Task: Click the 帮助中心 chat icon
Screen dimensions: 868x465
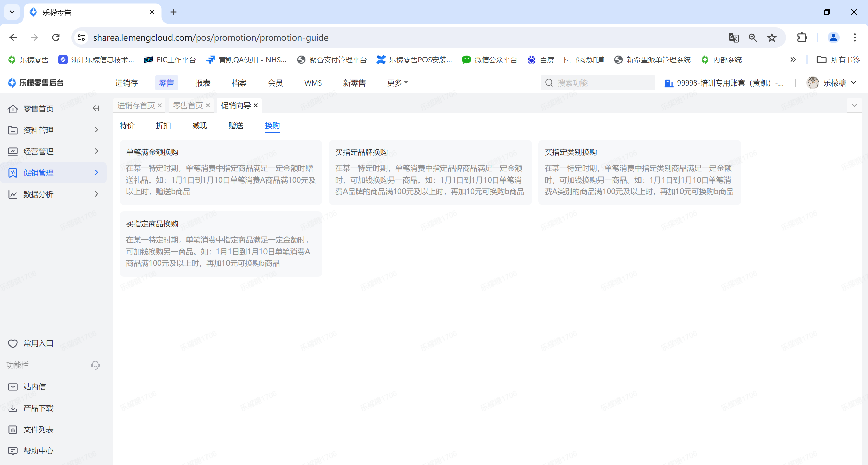Action: tap(13, 451)
